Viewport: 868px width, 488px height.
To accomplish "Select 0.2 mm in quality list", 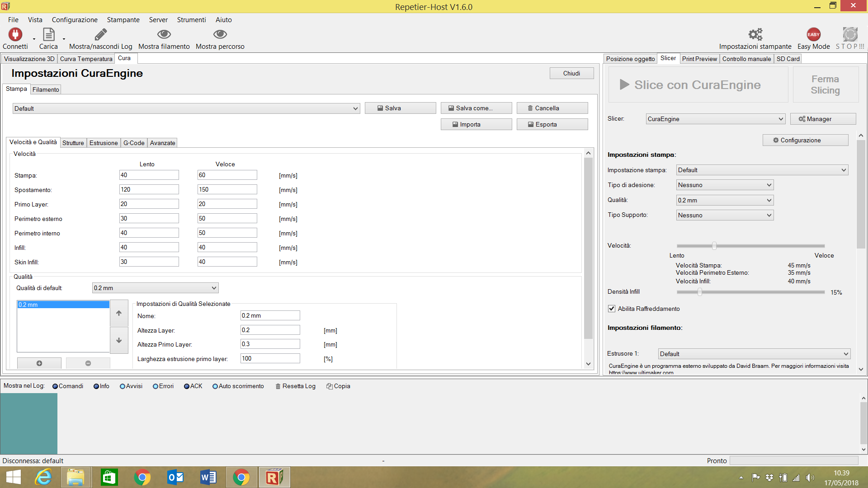I will 63,305.
